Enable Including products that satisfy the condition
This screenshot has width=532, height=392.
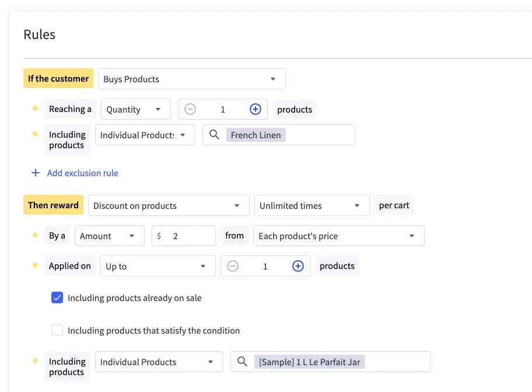57,330
